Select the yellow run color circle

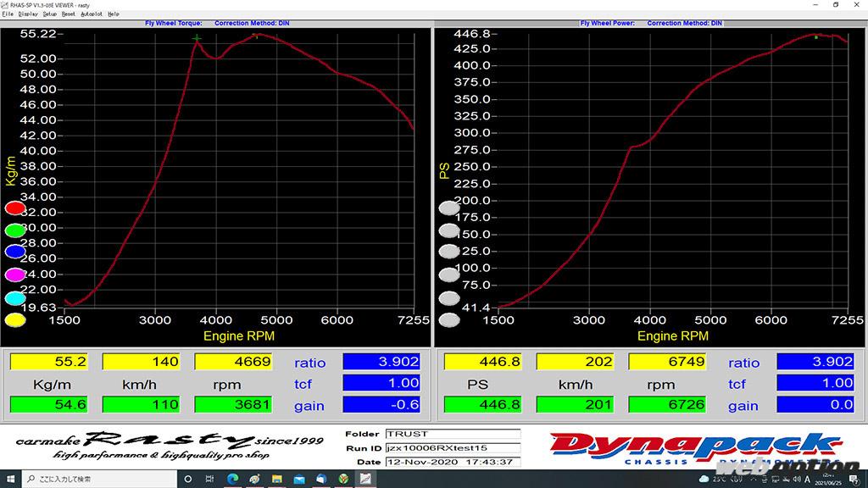pos(15,320)
